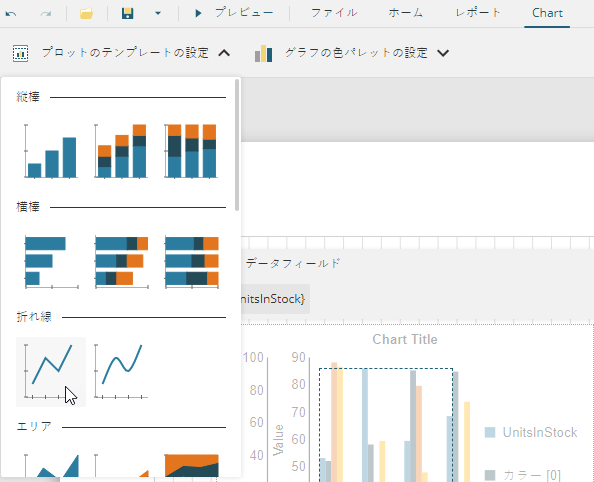
Task: Collapse プロットのテンプレートの設定 dropdown
Action: [x=224, y=53]
